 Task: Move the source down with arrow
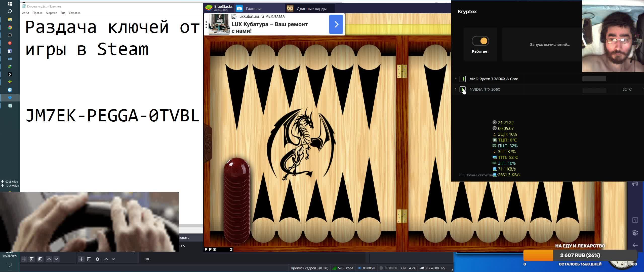tap(113, 259)
